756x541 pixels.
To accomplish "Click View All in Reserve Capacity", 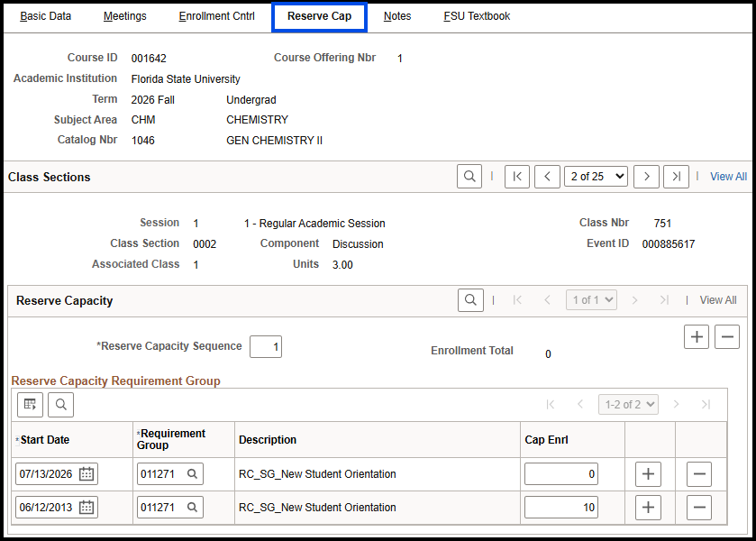I will click(x=718, y=300).
